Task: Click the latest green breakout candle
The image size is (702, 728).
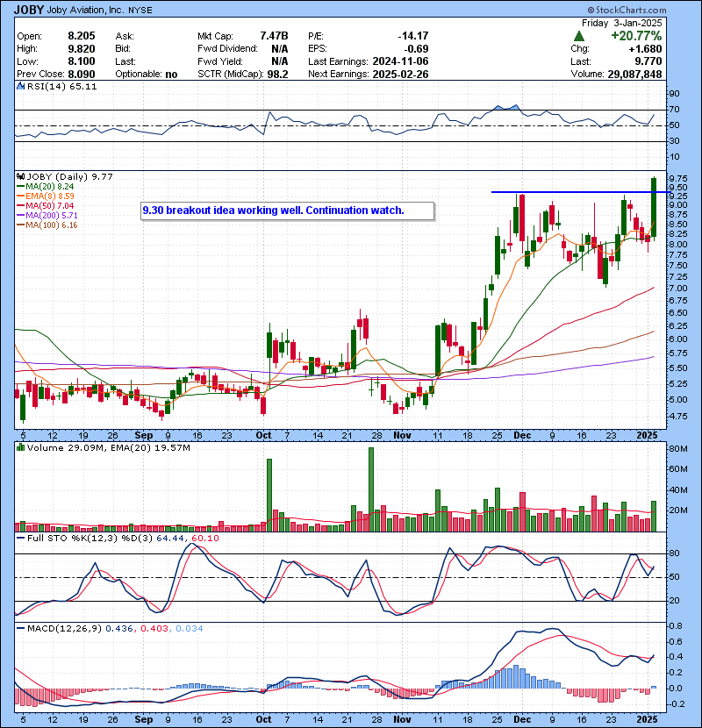Action: click(x=654, y=208)
